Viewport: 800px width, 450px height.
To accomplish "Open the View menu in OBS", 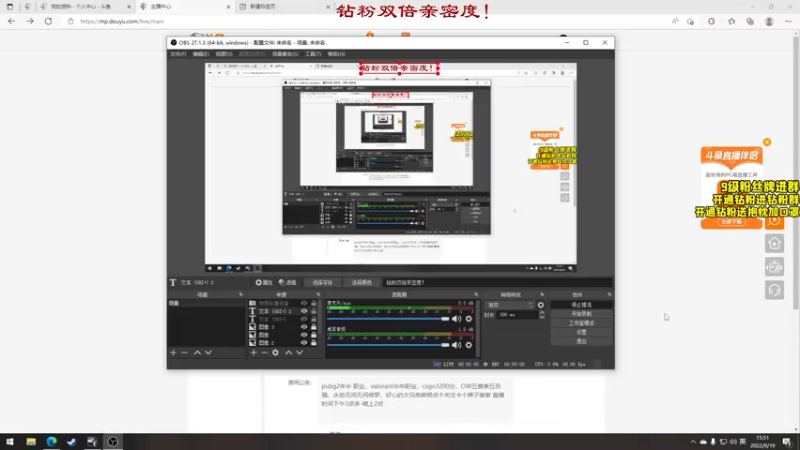I will pyautogui.click(x=223, y=54).
